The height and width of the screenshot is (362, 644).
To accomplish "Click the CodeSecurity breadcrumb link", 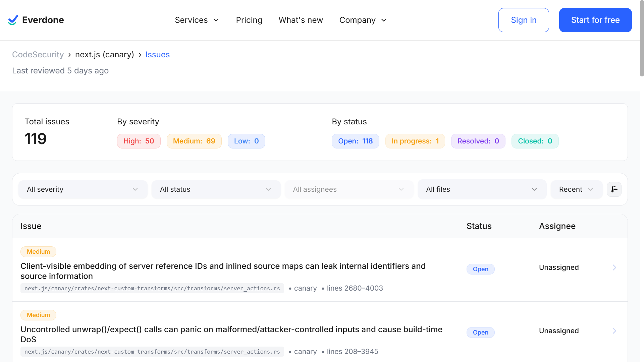I will (38, 55).
